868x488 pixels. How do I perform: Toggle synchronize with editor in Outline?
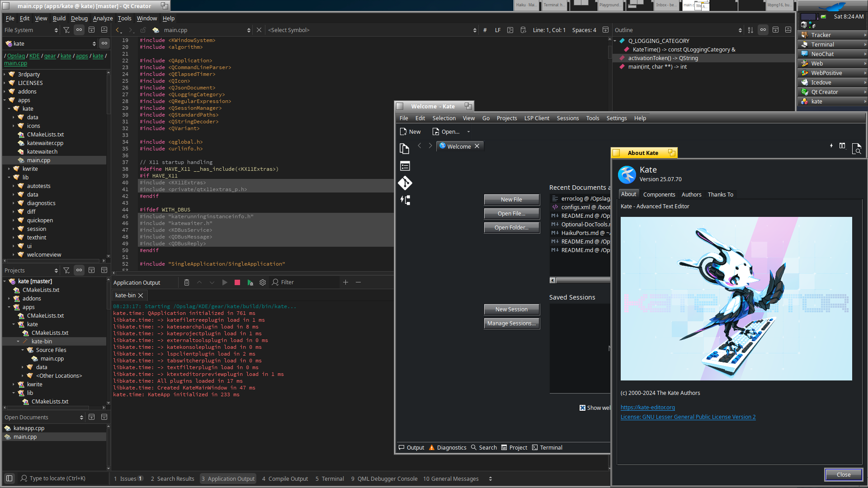pyautogui.click(x=763, y=30)
